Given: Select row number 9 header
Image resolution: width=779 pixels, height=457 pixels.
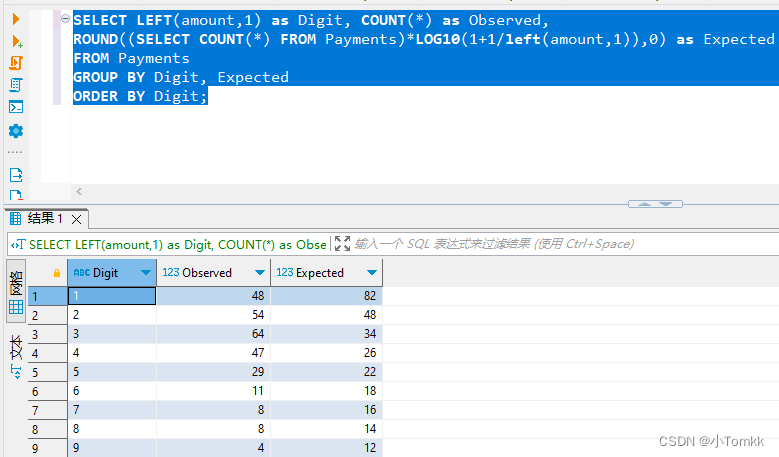Looking at the screenshot, I should click(x=48, y=448).
